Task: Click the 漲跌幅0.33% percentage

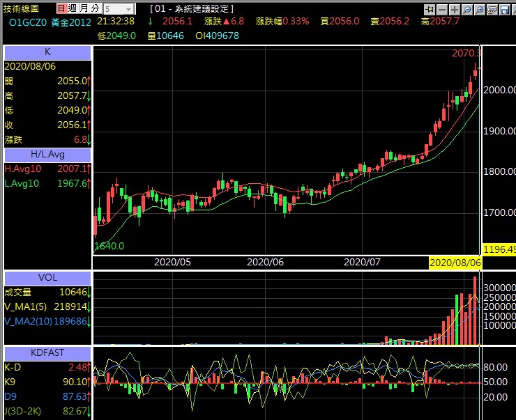Action: click(282, 22)
